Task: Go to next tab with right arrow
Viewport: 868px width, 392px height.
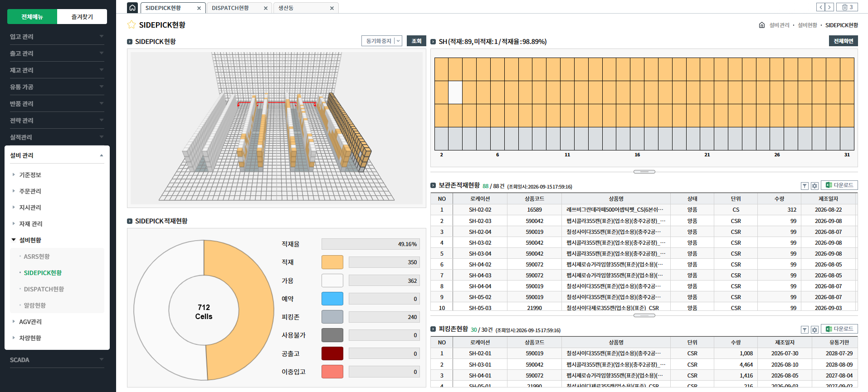Action: tap(829, 7)
